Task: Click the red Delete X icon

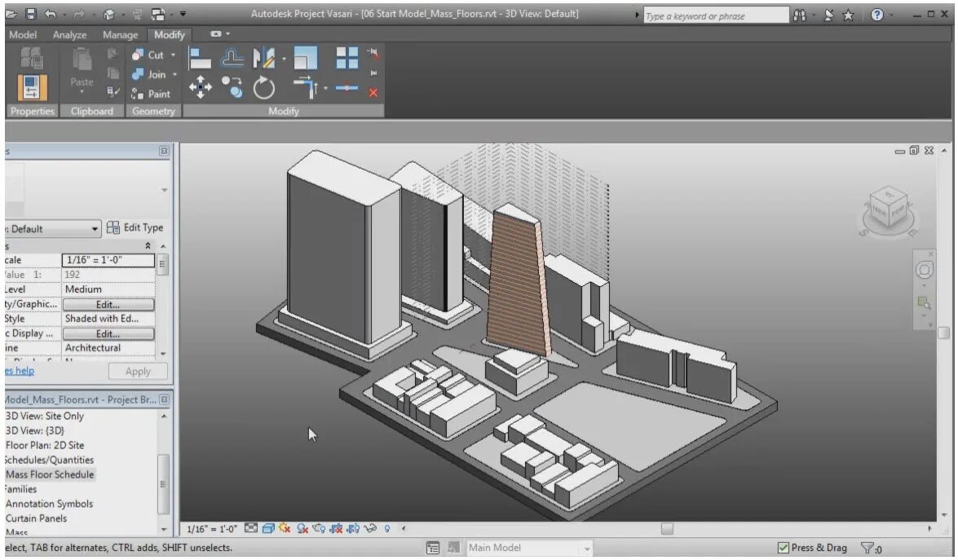Action: pos(373,92)
